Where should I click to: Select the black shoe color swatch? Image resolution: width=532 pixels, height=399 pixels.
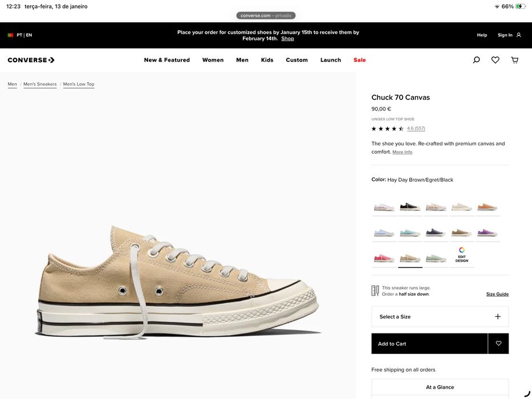(x=410, y=207)
